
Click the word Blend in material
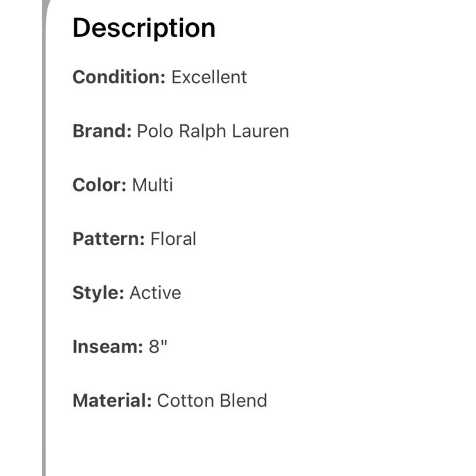tap(244, 400)
